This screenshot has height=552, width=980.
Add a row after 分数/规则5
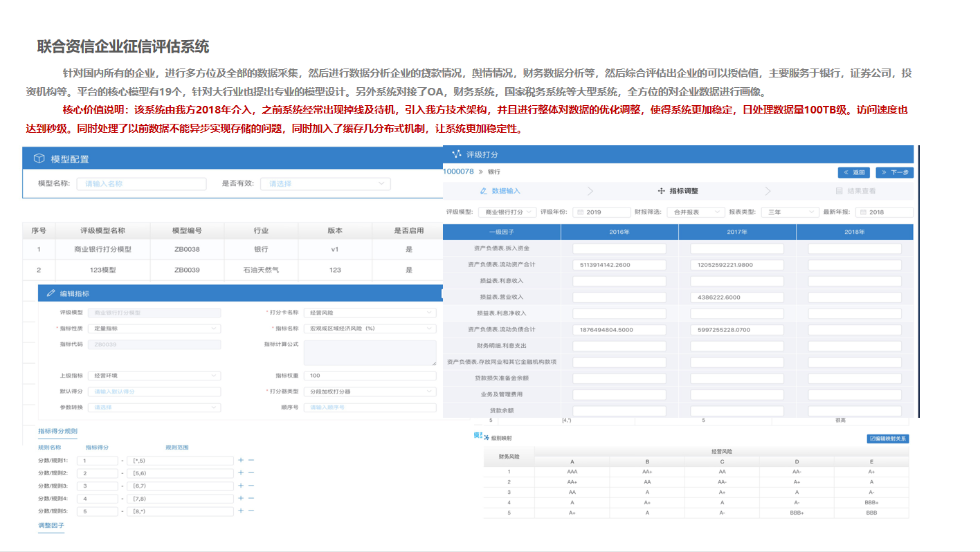[x=241, y=510]
